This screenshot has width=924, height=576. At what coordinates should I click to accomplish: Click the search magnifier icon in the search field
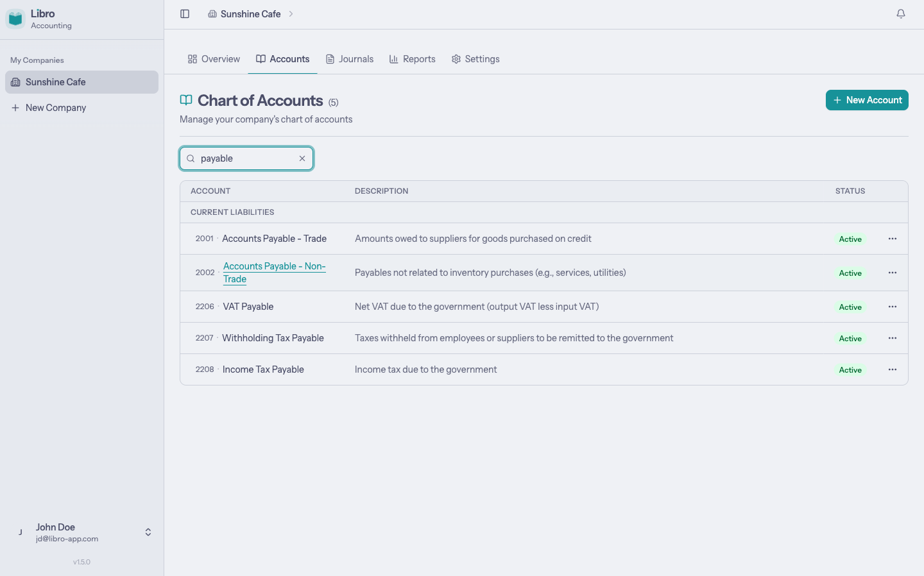pyautogui.click(x=191, y=158)
